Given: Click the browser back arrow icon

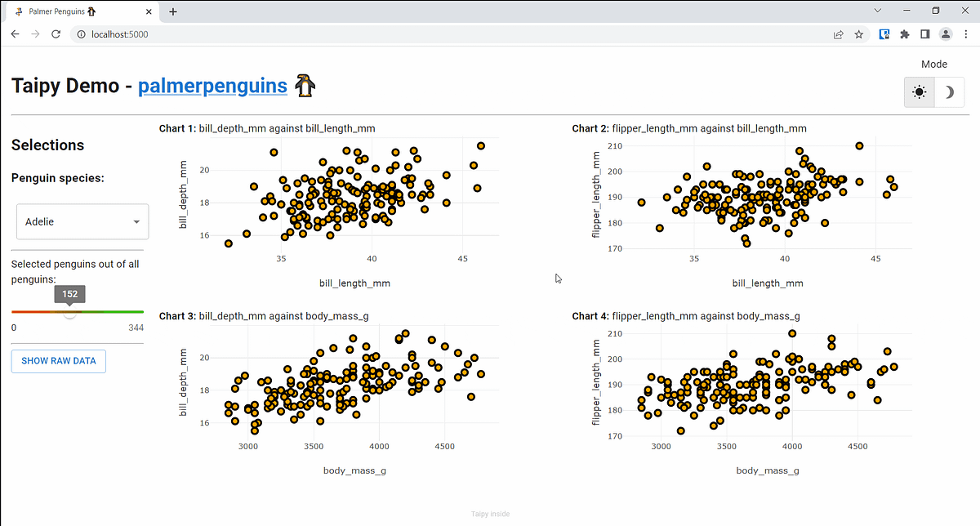Looking at the screenshot, I should (15, 33).
